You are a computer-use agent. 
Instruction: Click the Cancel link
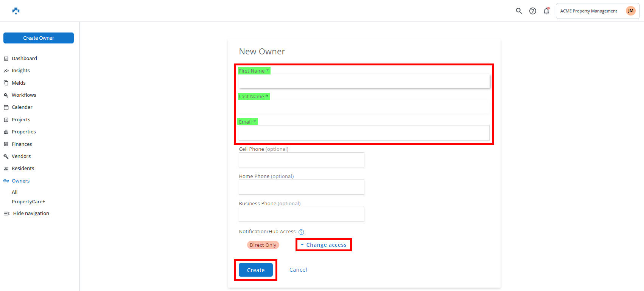coord(298,270)
